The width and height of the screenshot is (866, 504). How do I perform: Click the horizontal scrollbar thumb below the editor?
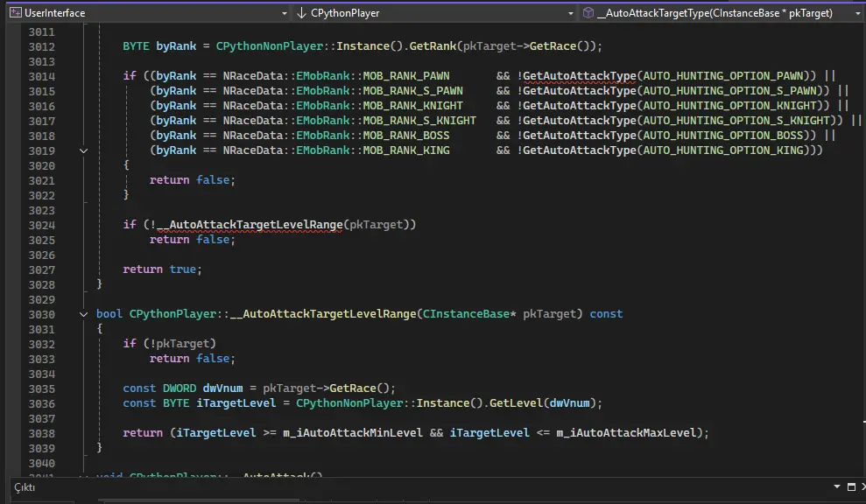pos(199,500)
